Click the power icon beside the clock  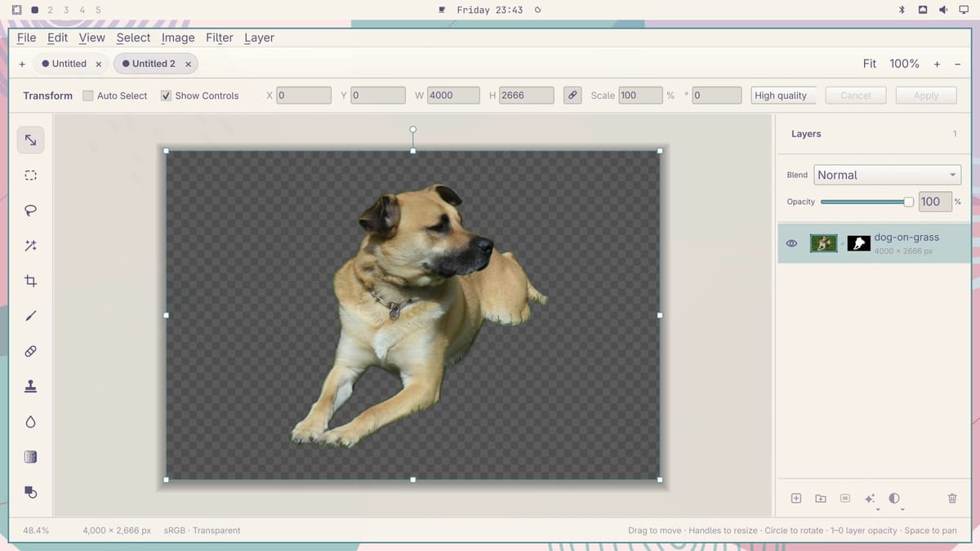(537, 10)
